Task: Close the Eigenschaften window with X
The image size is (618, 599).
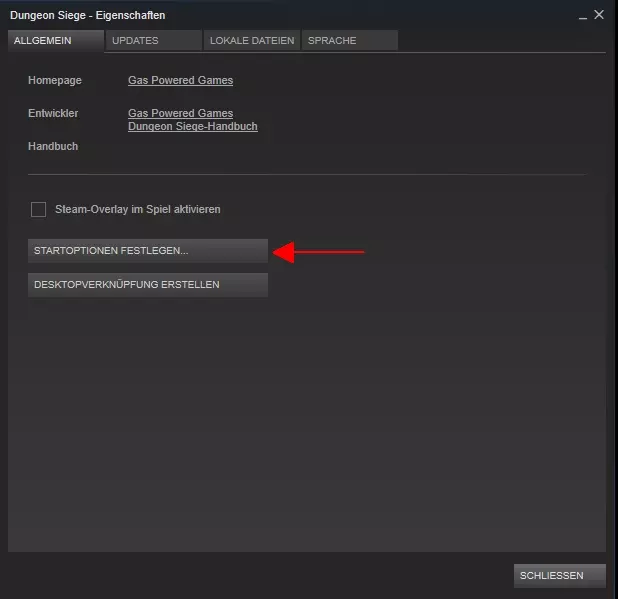Action: [599, 15]
